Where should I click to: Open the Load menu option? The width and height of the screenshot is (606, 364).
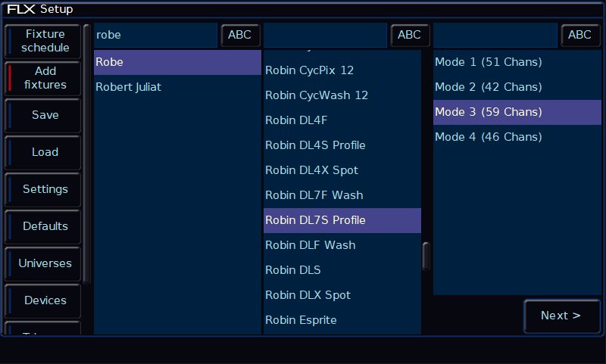pos(43,152)
